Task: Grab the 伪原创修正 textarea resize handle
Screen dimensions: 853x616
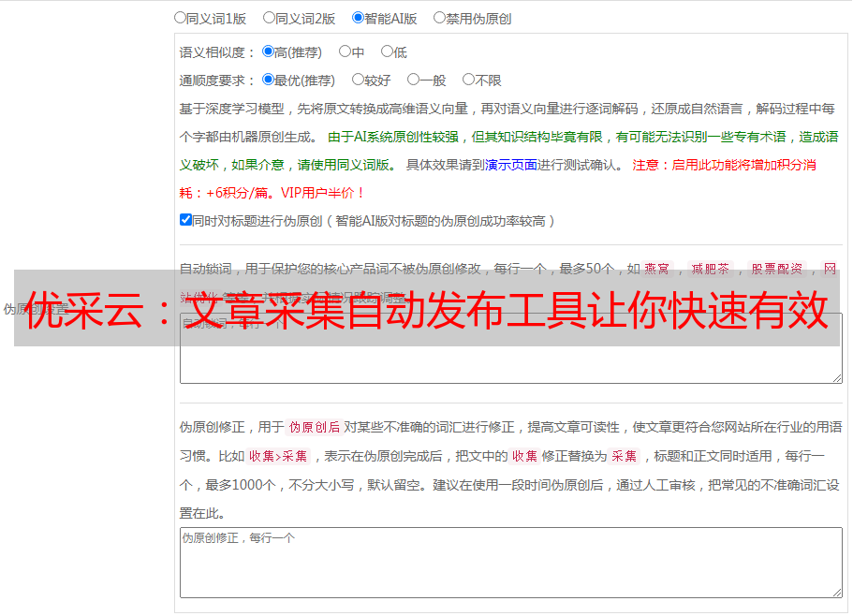Action: point(837,593)
